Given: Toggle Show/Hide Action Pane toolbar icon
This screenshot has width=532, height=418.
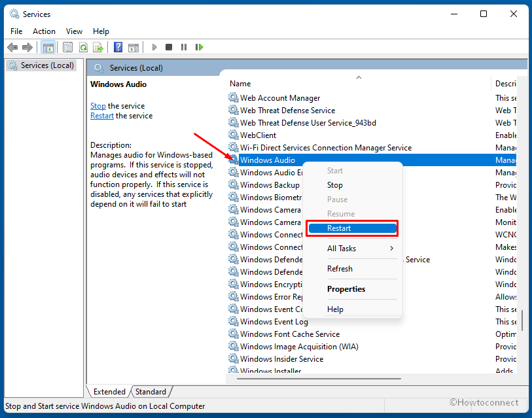Looking at the screenshot, I should pyautogui.click(x=133, y=47).
